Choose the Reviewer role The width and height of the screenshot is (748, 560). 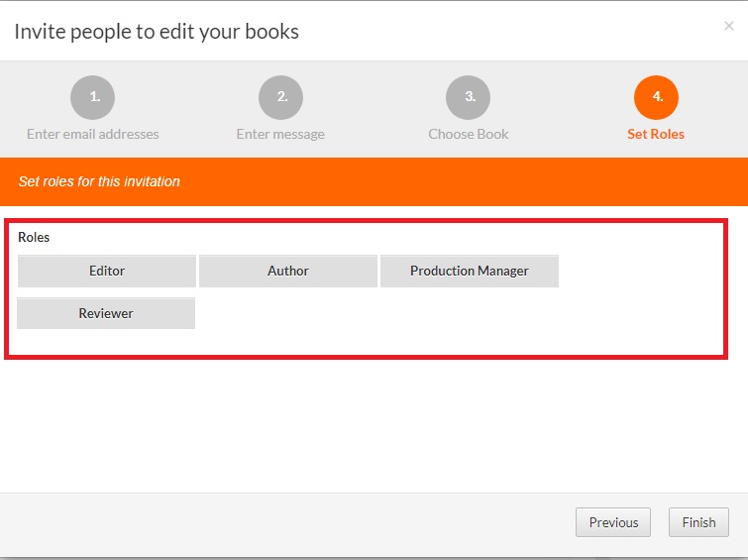[x=106, y=313]
